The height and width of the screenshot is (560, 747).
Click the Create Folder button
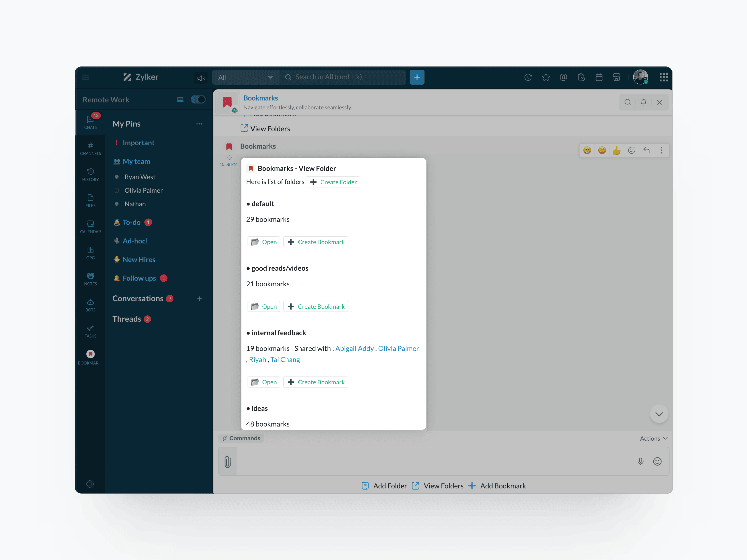click(333, 182)
